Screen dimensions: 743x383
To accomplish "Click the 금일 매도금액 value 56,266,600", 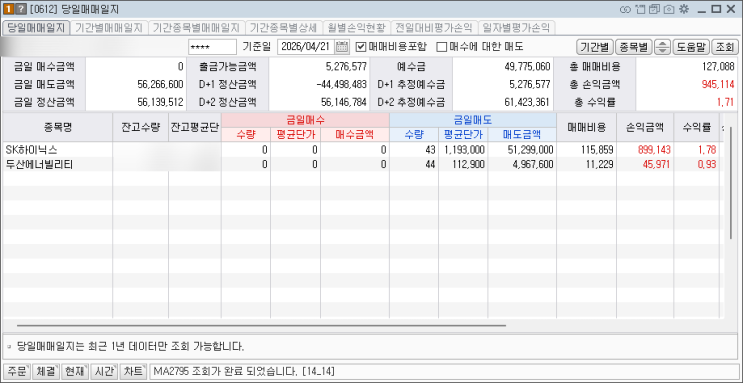I will 160,84.
